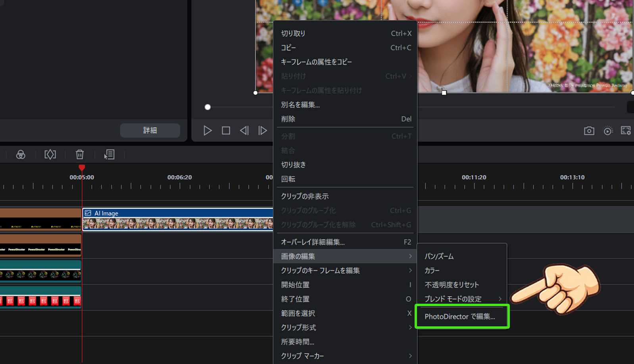Expand クリップ マーカー submenu

click(x=345, y=356)
